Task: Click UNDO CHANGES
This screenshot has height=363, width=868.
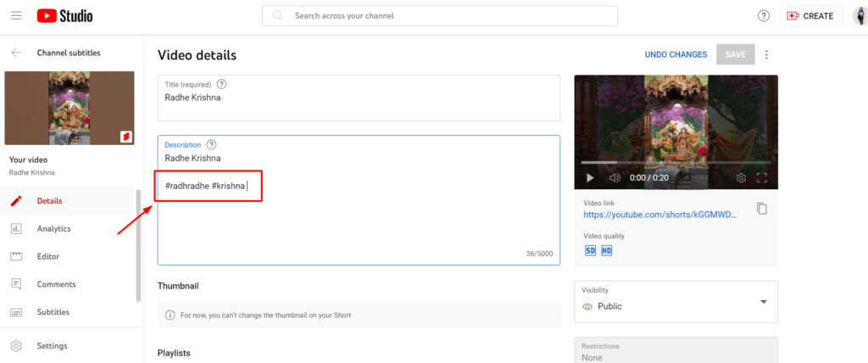Action: 676,54
